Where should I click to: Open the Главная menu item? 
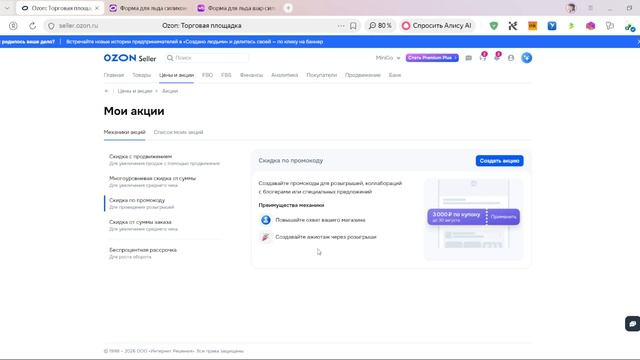coord(113,75)
